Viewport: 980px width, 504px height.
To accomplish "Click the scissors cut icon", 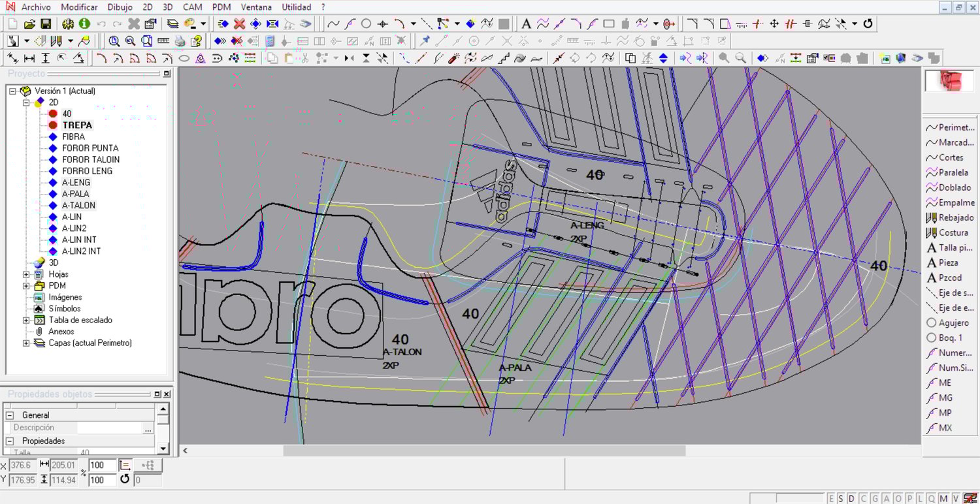I will 305,58.
